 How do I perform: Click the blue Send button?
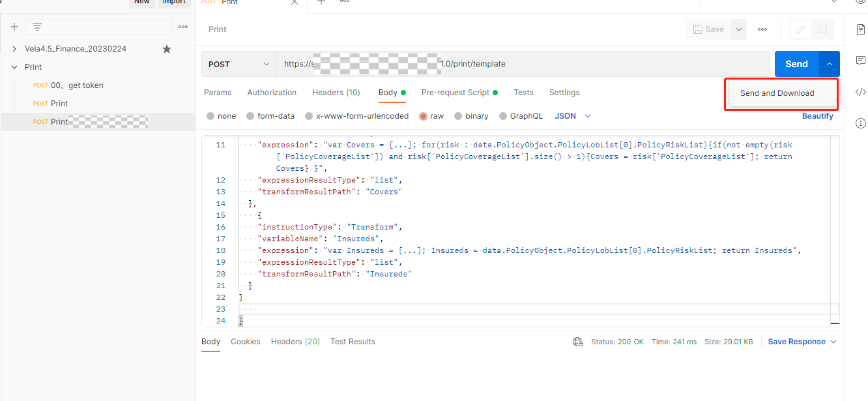click(796, 64)
